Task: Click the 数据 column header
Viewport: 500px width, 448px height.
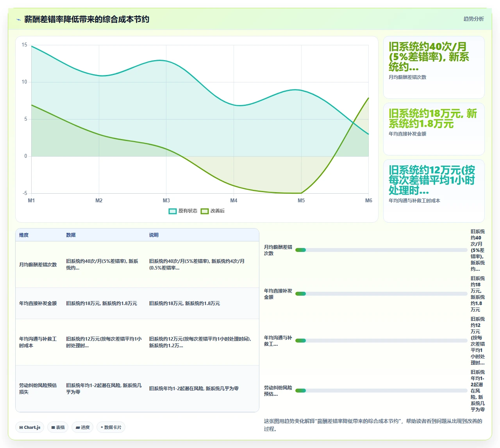Action: point(71,235)
